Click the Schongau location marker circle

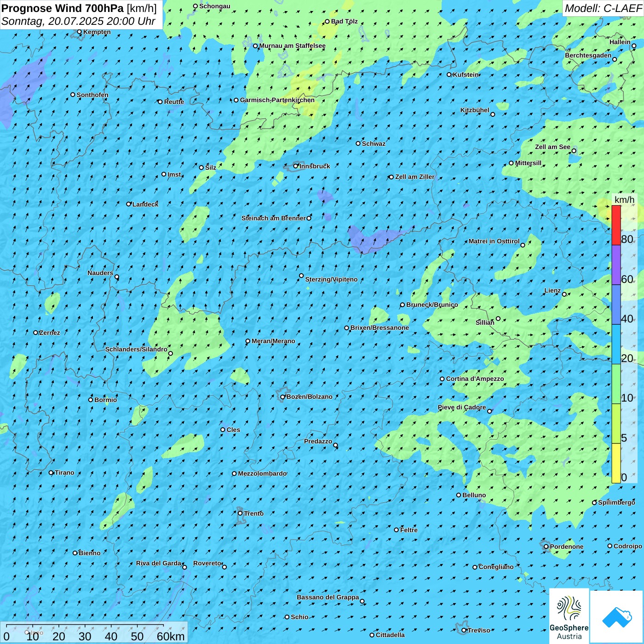coord(195,6)
